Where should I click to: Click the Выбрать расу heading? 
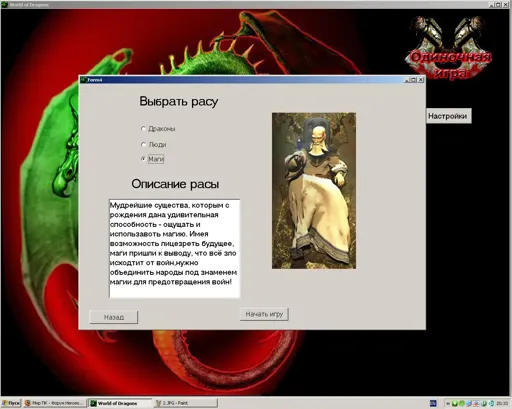179,101
